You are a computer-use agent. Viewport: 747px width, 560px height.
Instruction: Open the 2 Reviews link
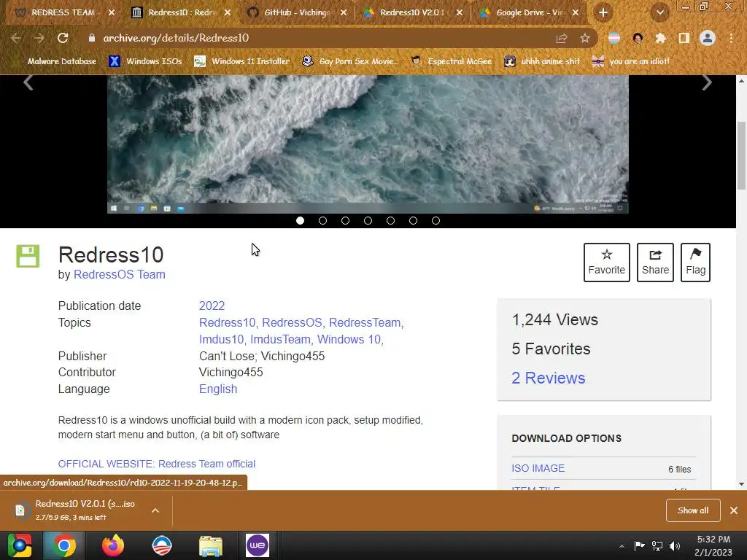point(549,378)
